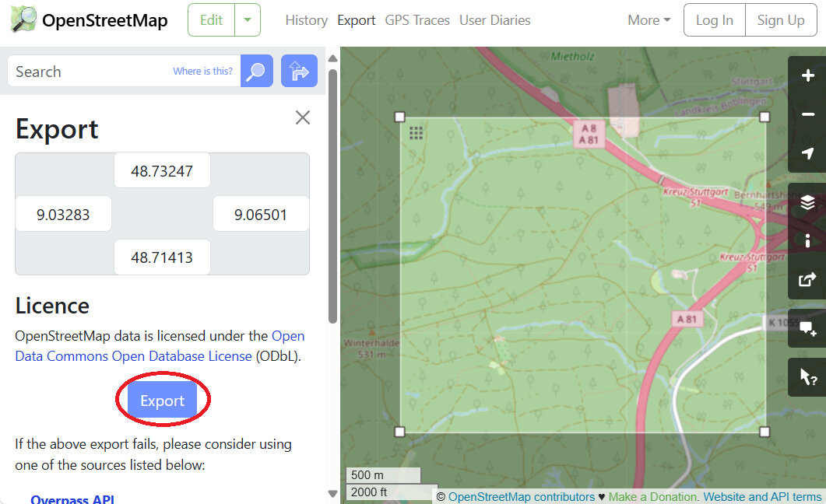Click the directions arrow icon
Screen dimensions: 826x504
[x=299, y=72]
